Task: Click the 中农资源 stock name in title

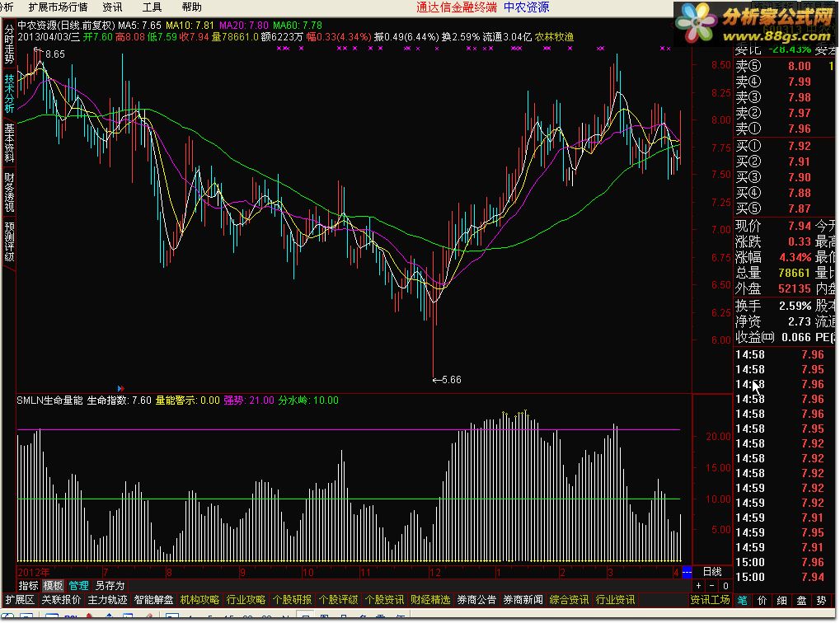Action: pos(37,26)
